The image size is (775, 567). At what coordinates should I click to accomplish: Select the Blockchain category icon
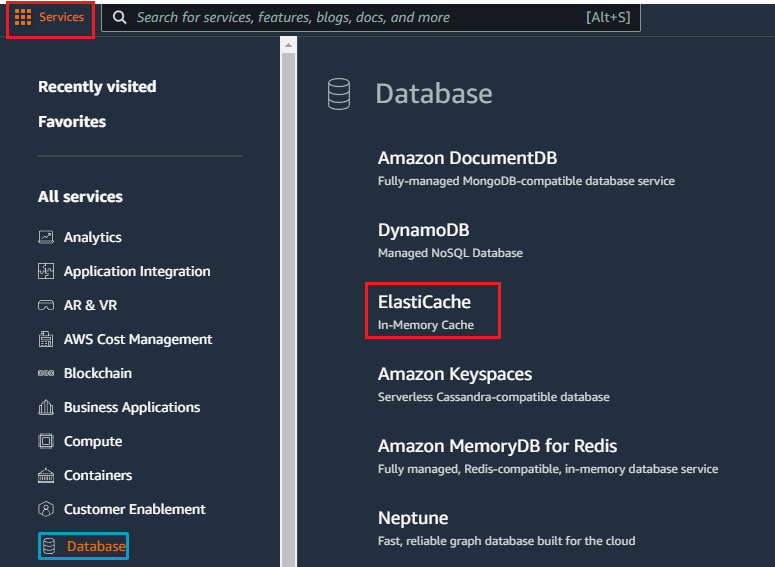pos(46,373)
